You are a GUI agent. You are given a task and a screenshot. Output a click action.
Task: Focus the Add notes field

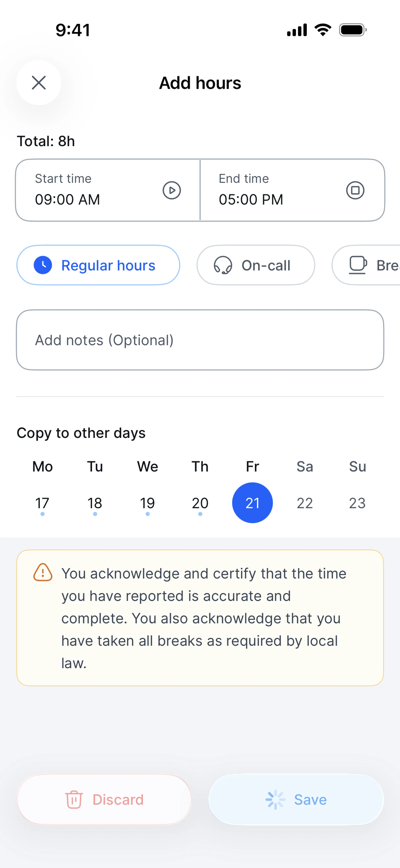click(200, 340)
